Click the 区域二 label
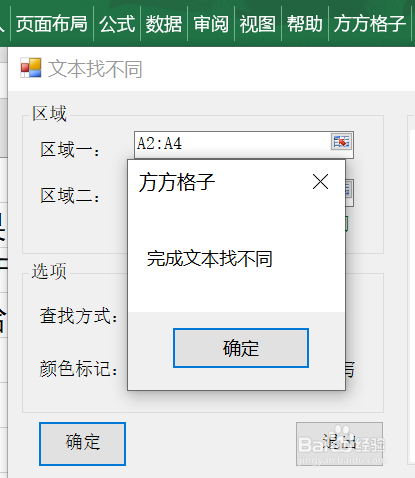 pos(70,195)
